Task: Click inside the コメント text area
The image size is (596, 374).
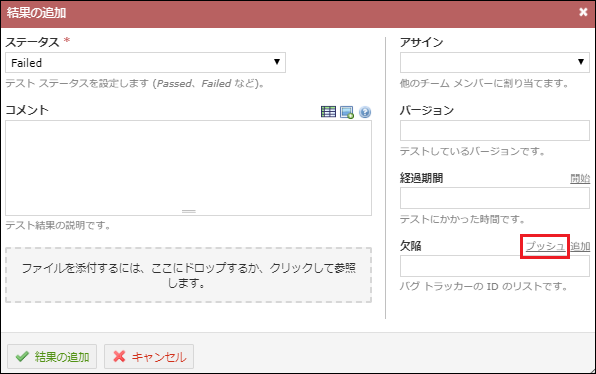Action: pyautogui.click(x=189, y=168)
